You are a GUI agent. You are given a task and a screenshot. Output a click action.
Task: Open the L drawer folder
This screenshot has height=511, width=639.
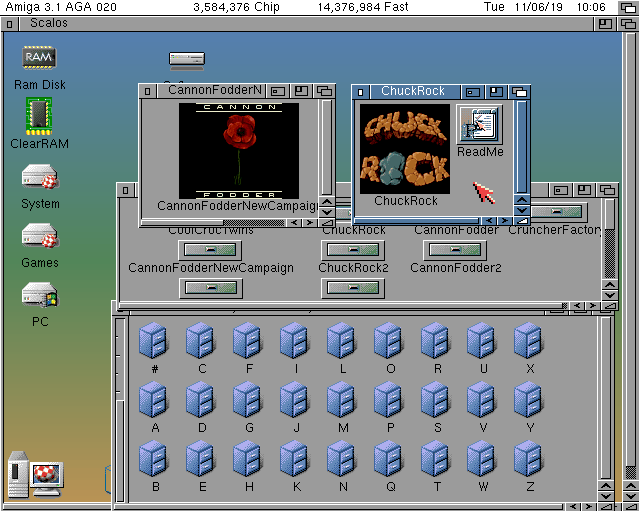[341, 340]
